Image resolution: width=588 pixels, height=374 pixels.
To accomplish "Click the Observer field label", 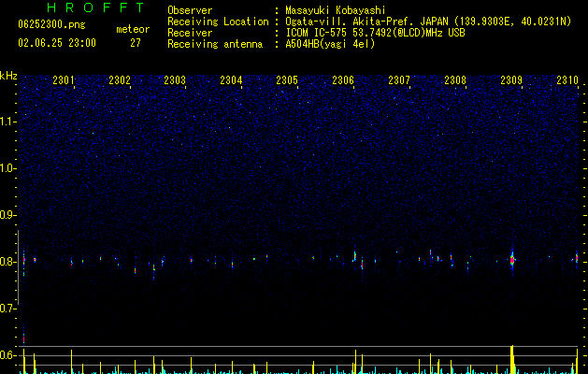I will click(190, 10).
